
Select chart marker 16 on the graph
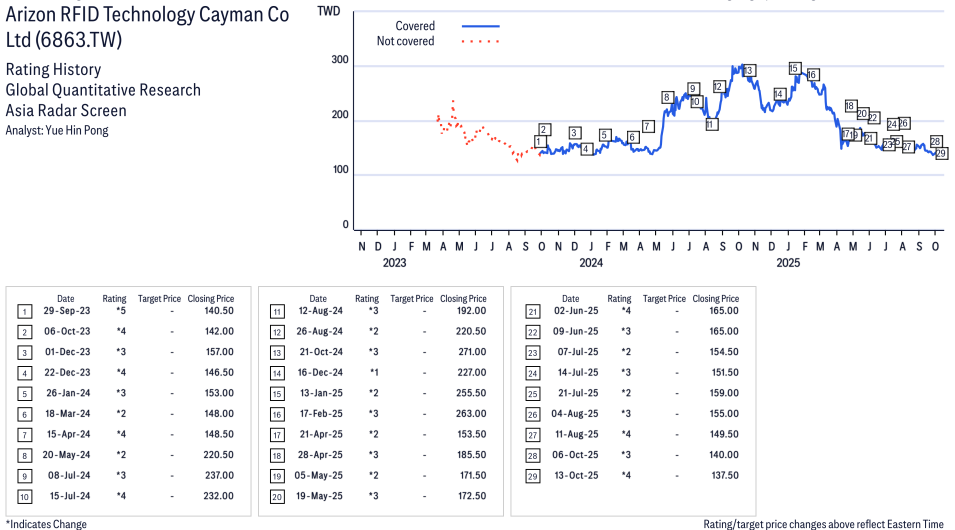pyautogui.click(x=813, y=75)
